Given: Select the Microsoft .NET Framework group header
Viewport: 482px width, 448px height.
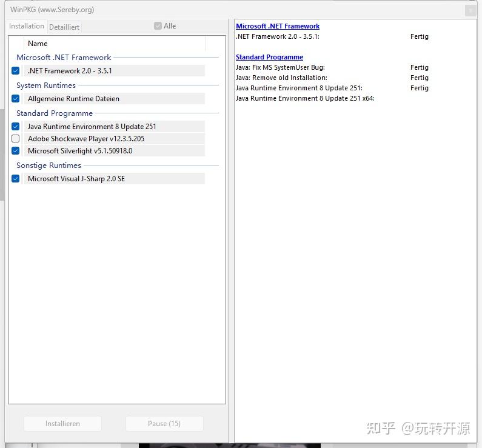Looking at the screenshot, I should click(x=64, y=58).
